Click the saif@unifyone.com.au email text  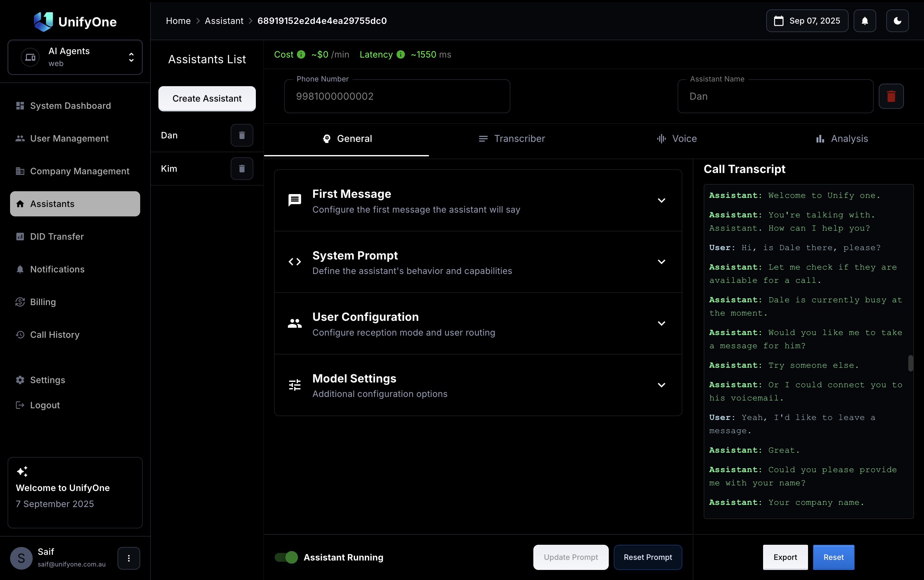pyautogui.click(x=72, y=564)
